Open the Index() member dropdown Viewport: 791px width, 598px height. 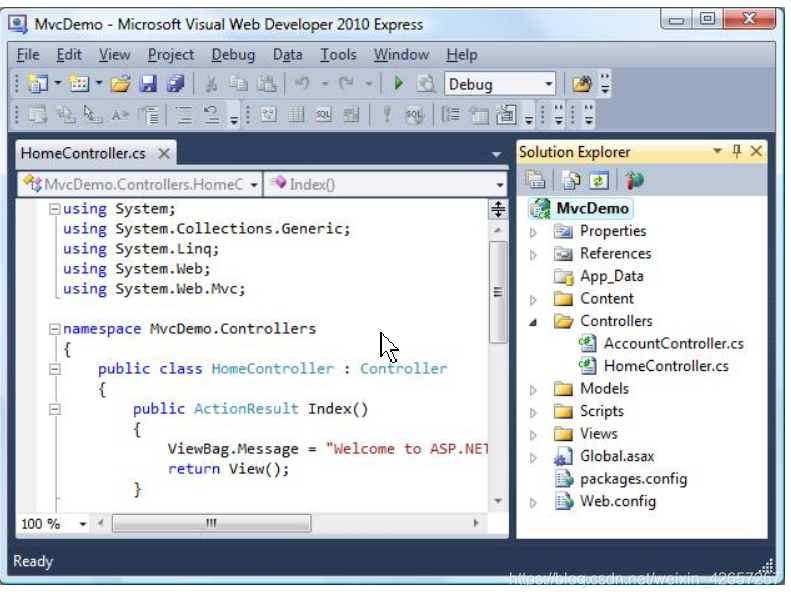click(499, 185)
